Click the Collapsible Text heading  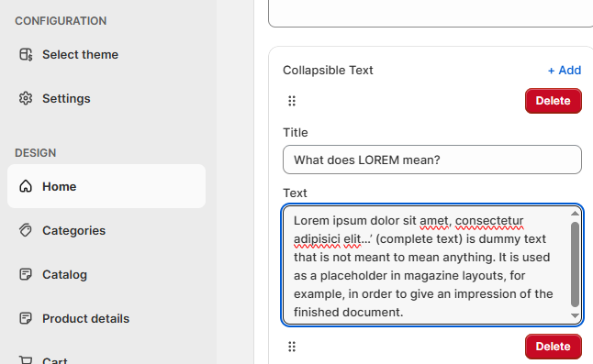point(328,71)
